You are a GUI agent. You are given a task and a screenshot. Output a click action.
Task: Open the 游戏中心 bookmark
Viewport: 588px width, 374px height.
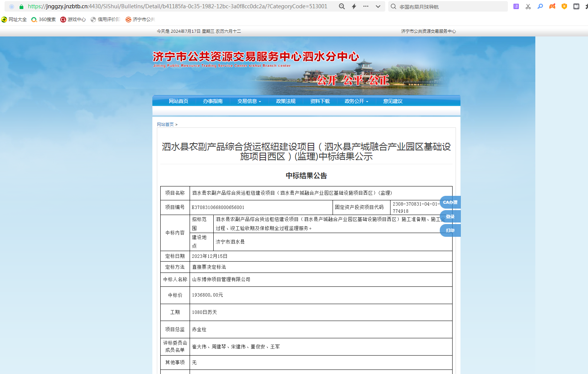click(73, 20)
